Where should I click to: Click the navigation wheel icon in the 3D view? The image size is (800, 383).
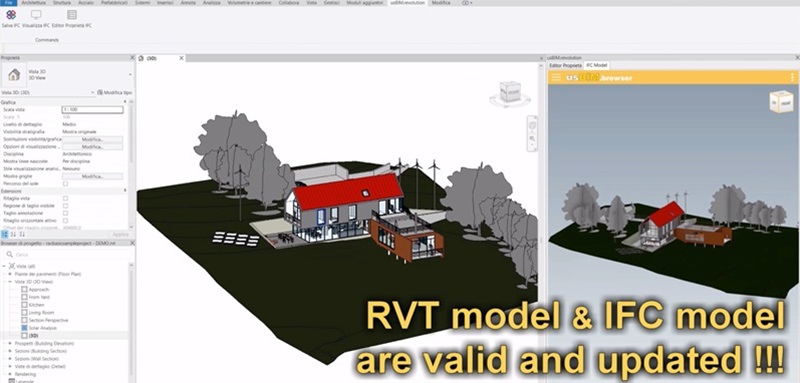[532, 125]
